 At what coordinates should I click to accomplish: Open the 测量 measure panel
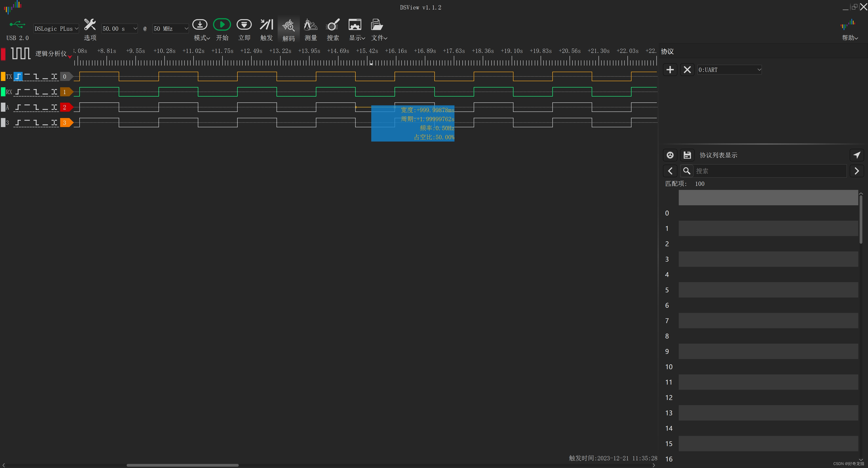(x=311, y=30)
